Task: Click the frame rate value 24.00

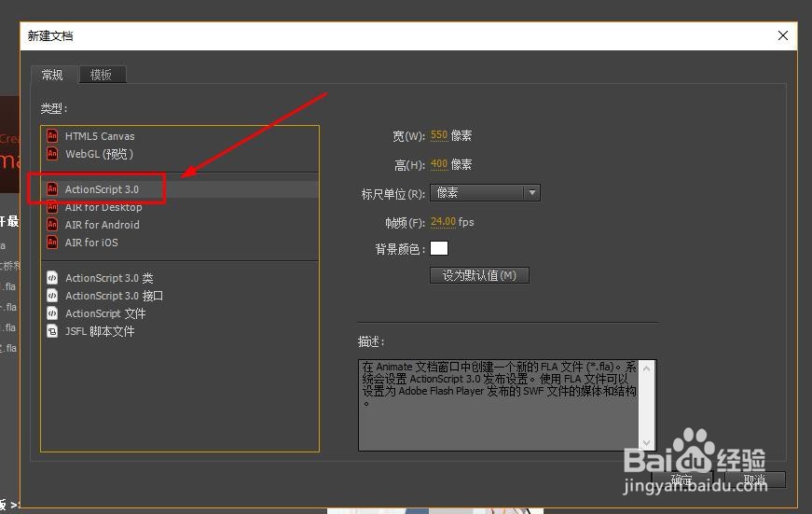Action: (443, 222)
